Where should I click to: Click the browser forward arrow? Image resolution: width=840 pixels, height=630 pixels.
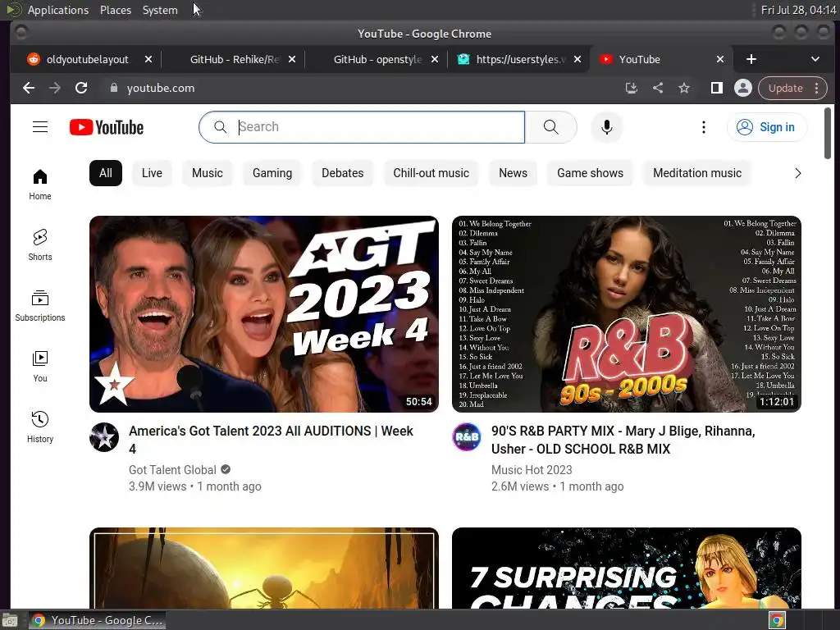55,88
